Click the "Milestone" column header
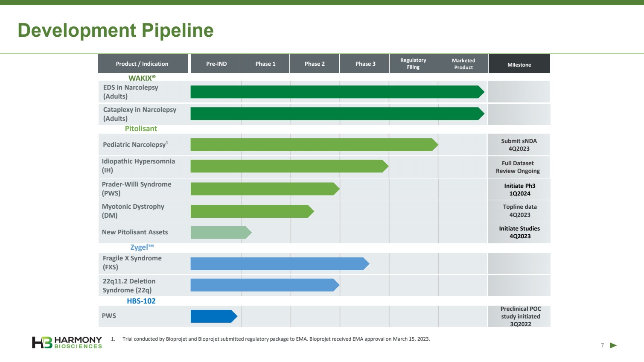 coord(519,64)
